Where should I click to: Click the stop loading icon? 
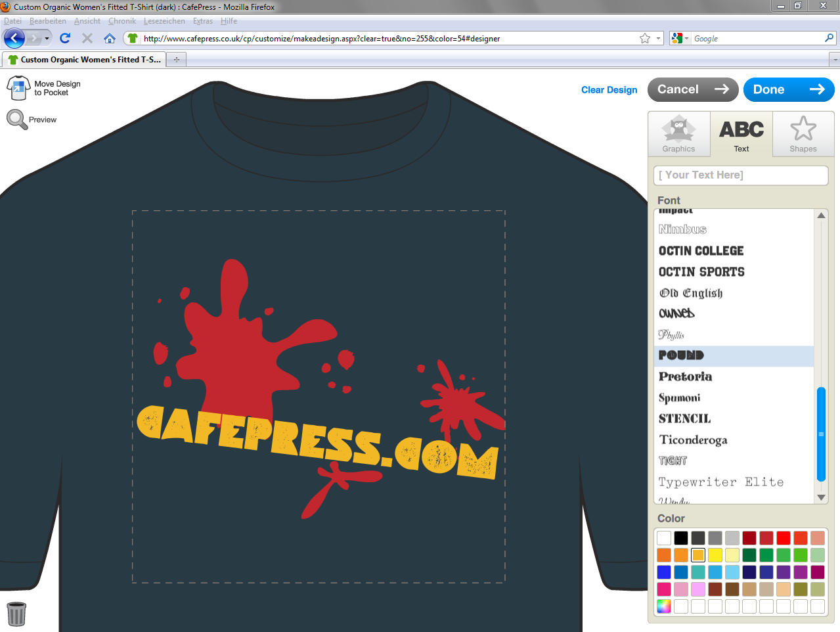(87, 38)
